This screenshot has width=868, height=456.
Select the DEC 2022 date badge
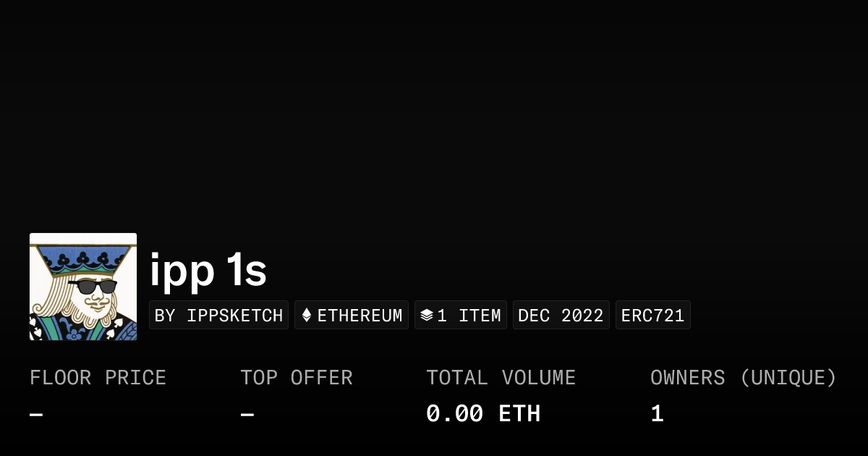coord(561,316)
